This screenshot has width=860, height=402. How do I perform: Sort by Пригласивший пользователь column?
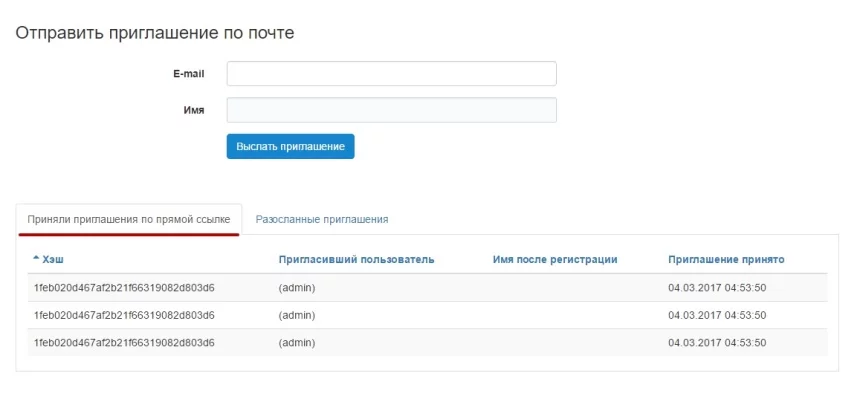point(356,260)
